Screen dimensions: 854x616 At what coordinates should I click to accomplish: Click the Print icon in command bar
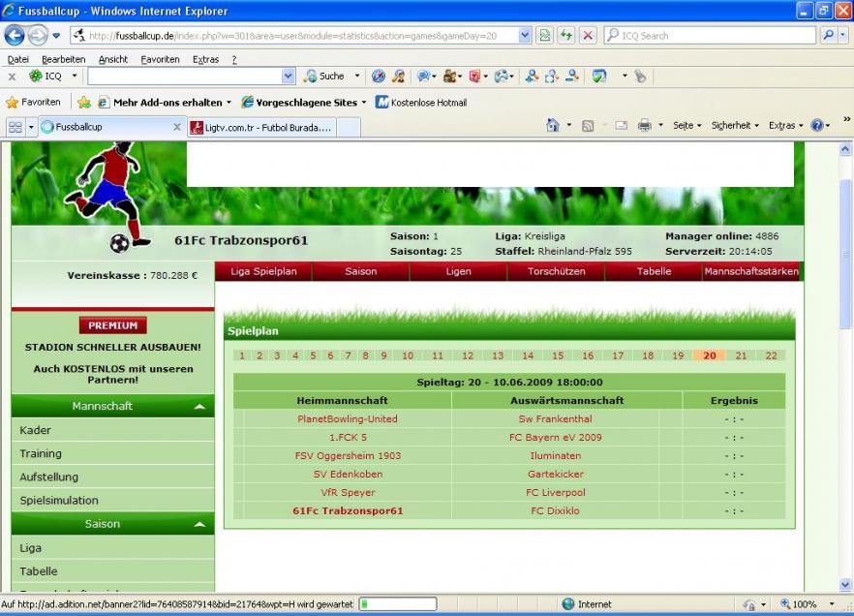coord(645,126)
